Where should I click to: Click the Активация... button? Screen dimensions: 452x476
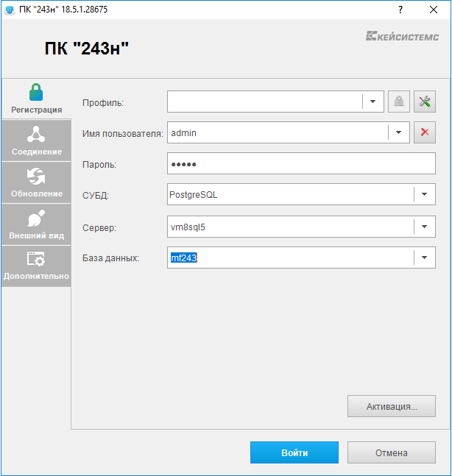pos(391,406)
